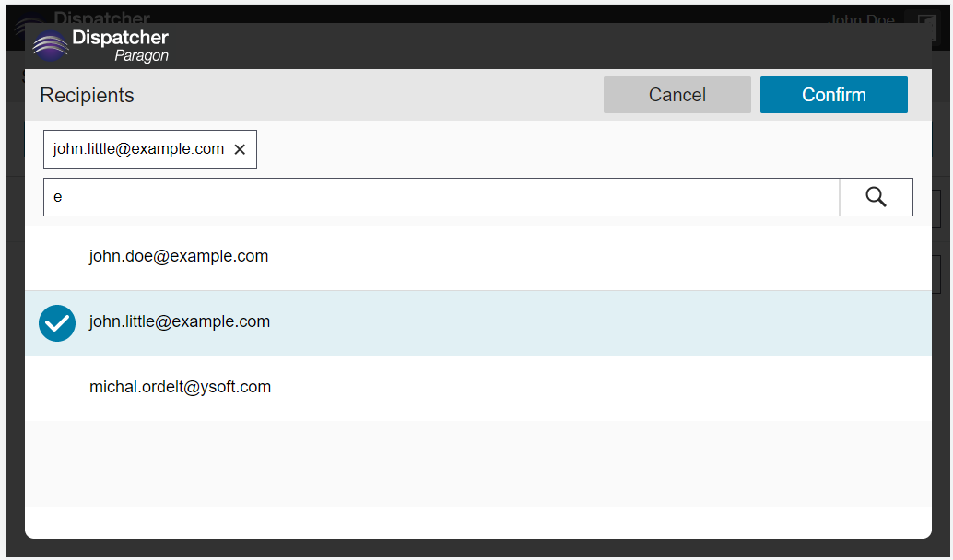The image size is (953, 560).
Task: Click the Dispatcher Paragon title text
Action: [121, 46]
